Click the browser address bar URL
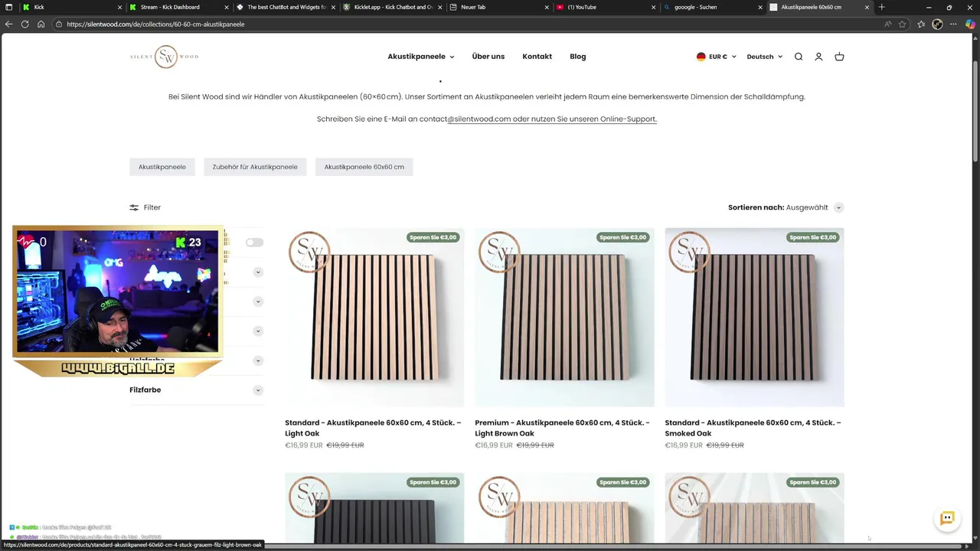The image size is (980, 551). [x=155, y=24]
